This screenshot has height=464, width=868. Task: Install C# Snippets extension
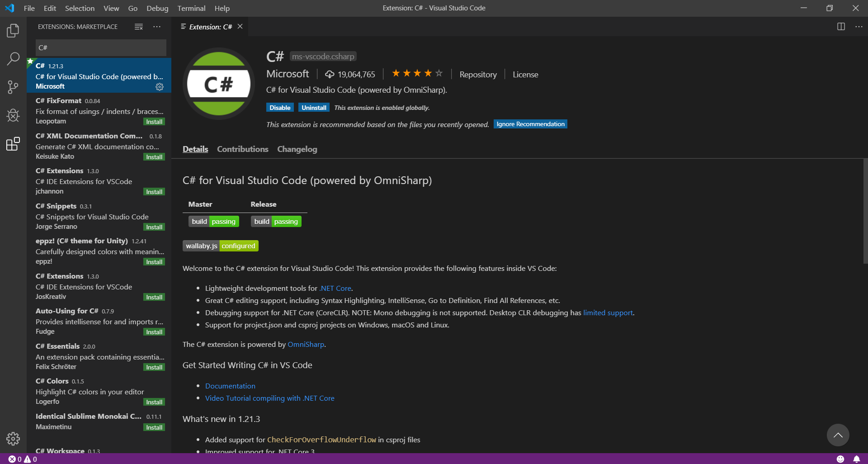tap(154, 227)
